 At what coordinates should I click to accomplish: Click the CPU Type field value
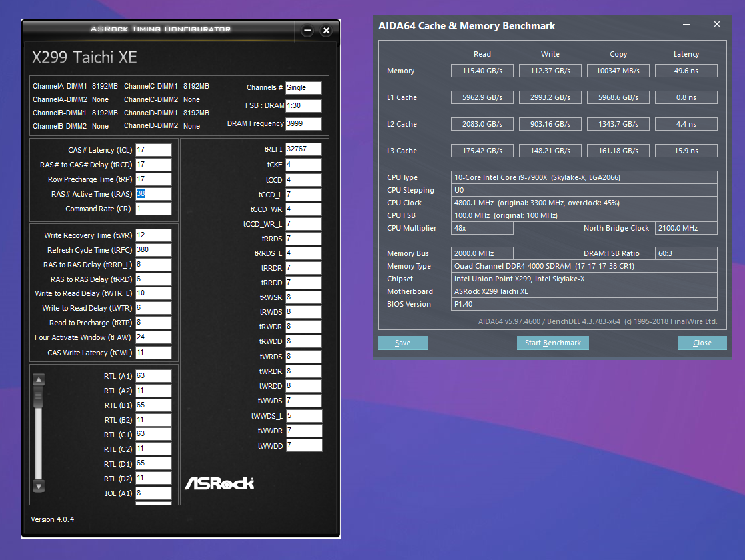(584, 177)
